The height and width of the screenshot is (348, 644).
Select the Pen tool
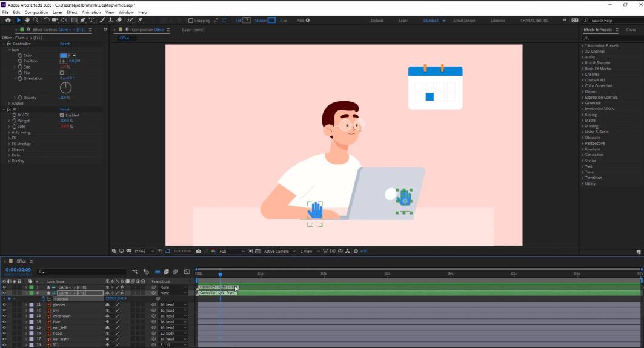83,20
